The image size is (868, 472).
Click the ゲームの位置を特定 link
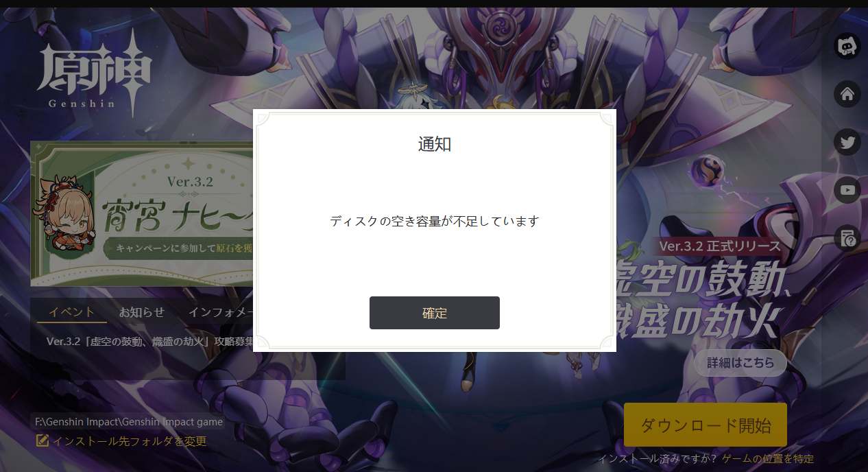[768, 459]
